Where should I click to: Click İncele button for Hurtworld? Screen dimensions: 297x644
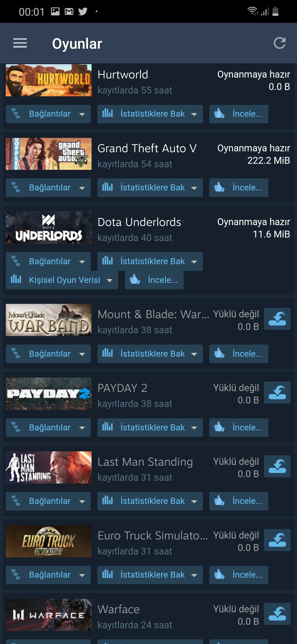point(239,114)
